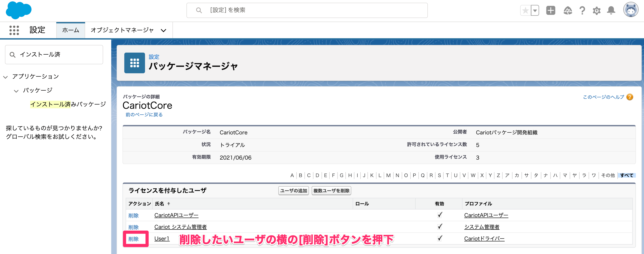This screenshot has width=644, height=254.
Task: Click 削除 for CariotAPIユーザー row
Action: coord(134,215)
